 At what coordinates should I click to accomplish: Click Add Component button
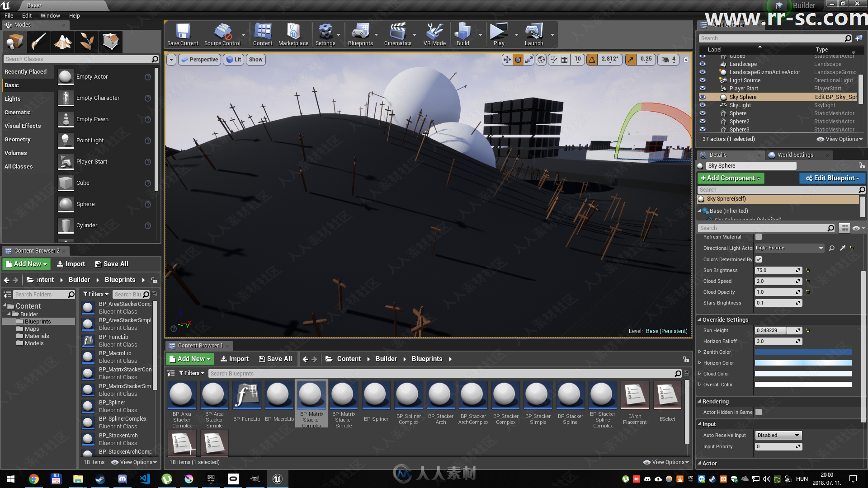(x=731, y=178)
